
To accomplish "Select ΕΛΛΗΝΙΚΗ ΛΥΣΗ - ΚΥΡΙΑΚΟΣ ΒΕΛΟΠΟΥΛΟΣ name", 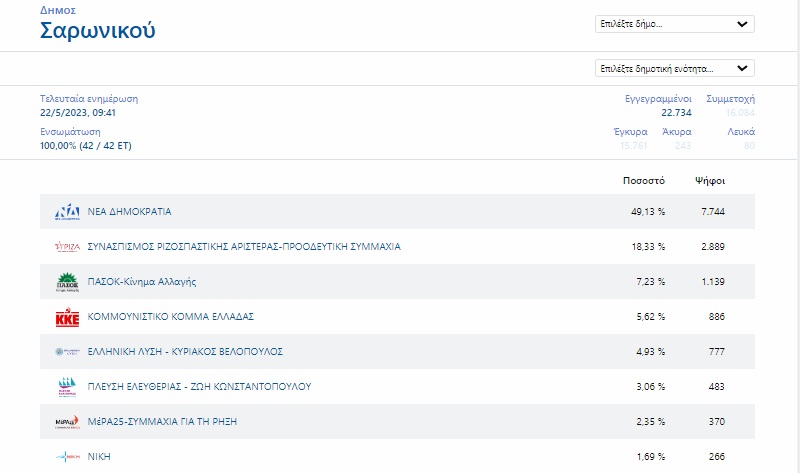I will pyautogui.click(x=185, y=352).
